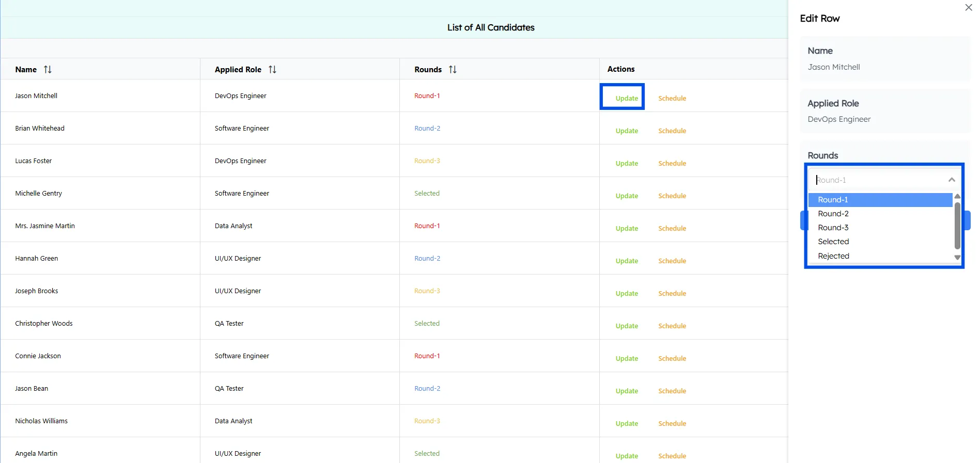Schedule interview for Brian Whitehead

tap(672, 131)
